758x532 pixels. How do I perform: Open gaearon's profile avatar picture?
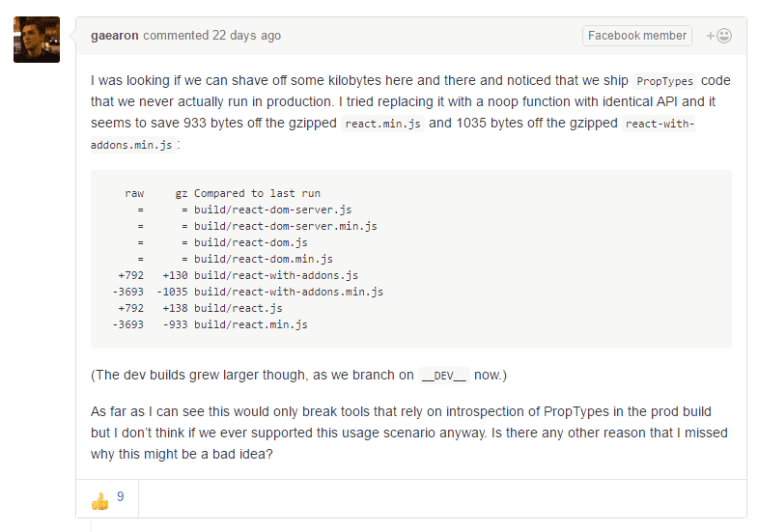coord(37,40)
